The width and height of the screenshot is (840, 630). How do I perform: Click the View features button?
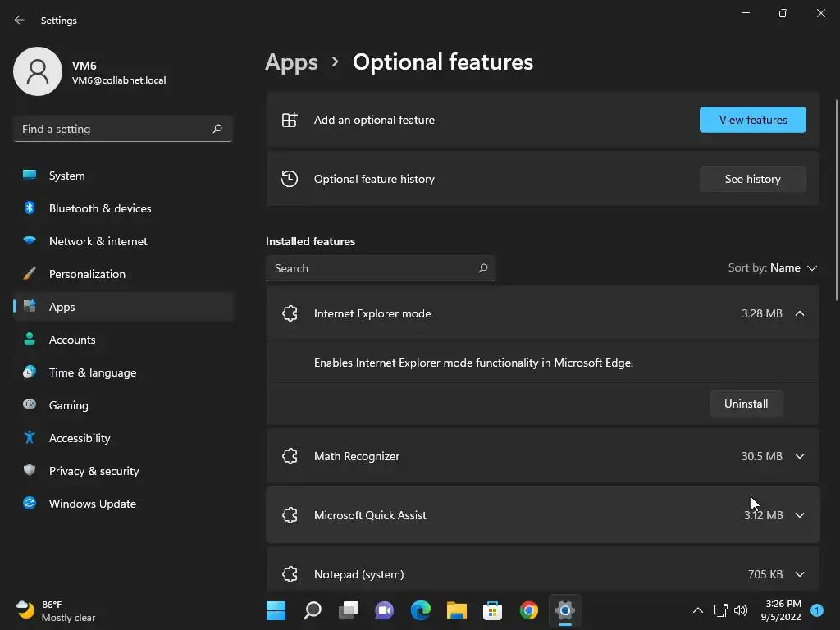[752, 120]
